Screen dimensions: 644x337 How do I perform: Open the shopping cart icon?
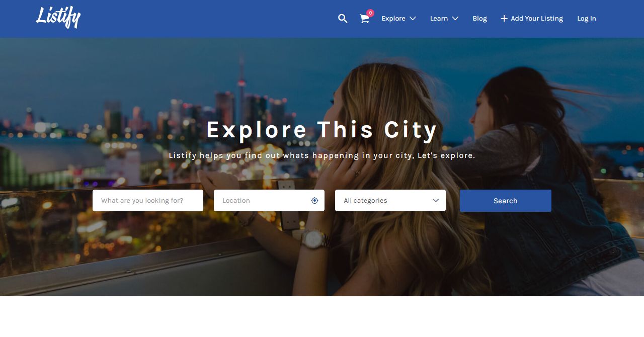(364, 19)
